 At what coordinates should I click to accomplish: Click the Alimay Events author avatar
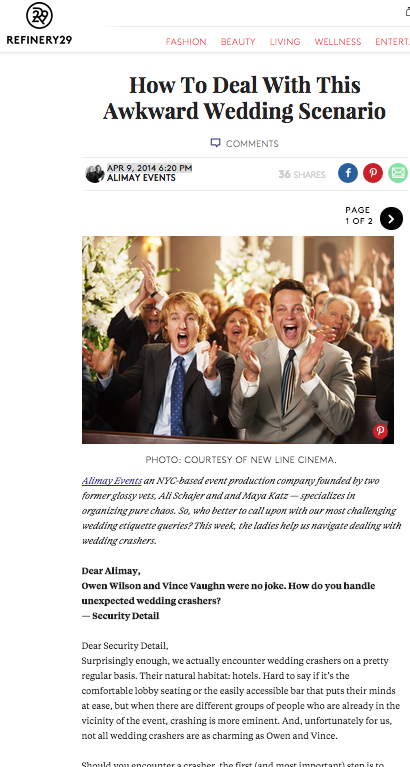pyautogui.click(x=94, y=174)
